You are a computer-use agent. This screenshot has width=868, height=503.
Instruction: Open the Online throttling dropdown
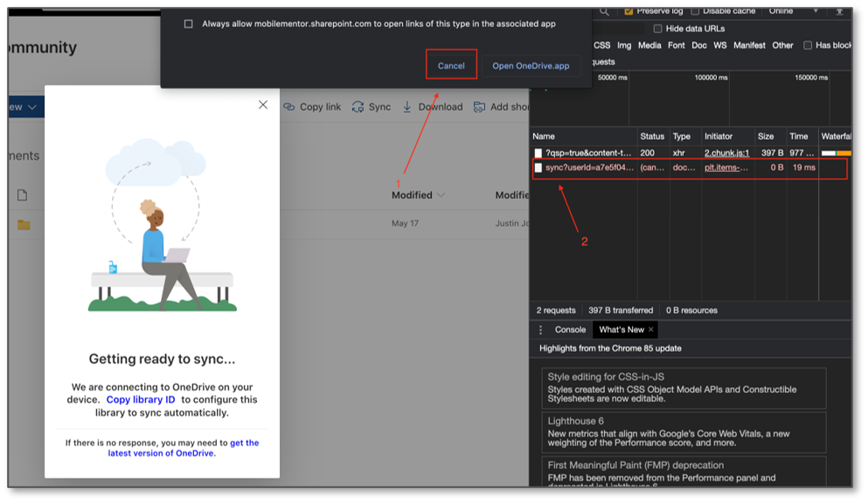click(781, 11)
